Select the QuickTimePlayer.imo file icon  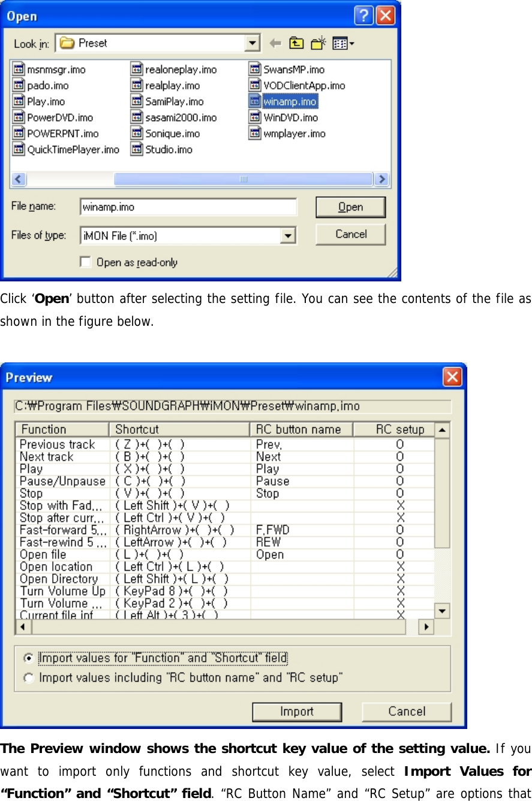19,149
